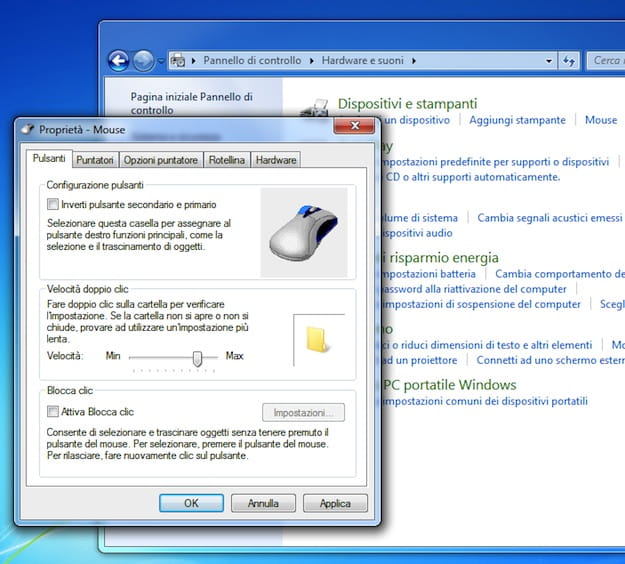The width and height of the screenshot is (625, 564).
Task: Select the Opzioni puntatore tab
Action: pos(161,160)
